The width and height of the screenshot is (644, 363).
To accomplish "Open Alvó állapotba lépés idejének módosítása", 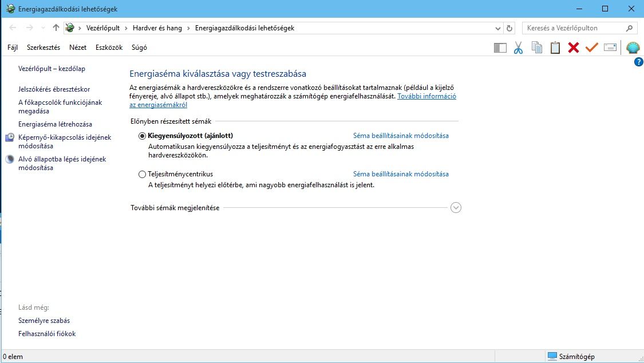I will (62, 163).
